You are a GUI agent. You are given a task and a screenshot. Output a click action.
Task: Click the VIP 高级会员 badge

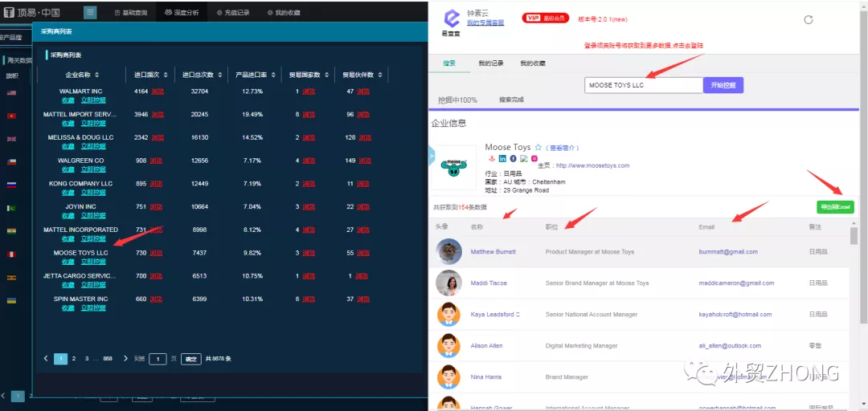[x=545, y=18]
